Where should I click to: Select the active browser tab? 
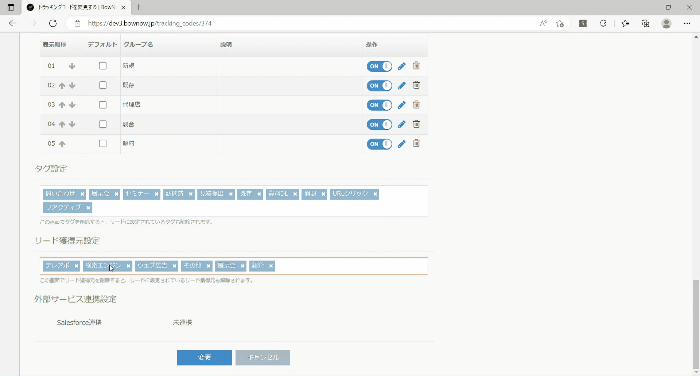76,8
